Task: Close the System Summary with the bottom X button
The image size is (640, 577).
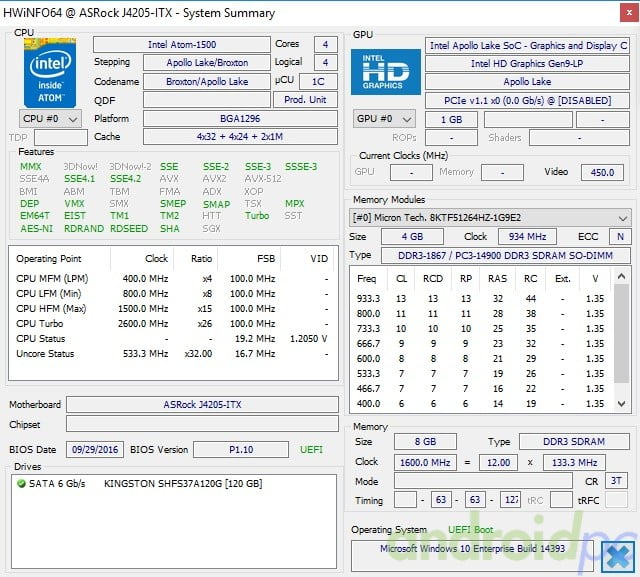Action: click(x=618, y=557)
